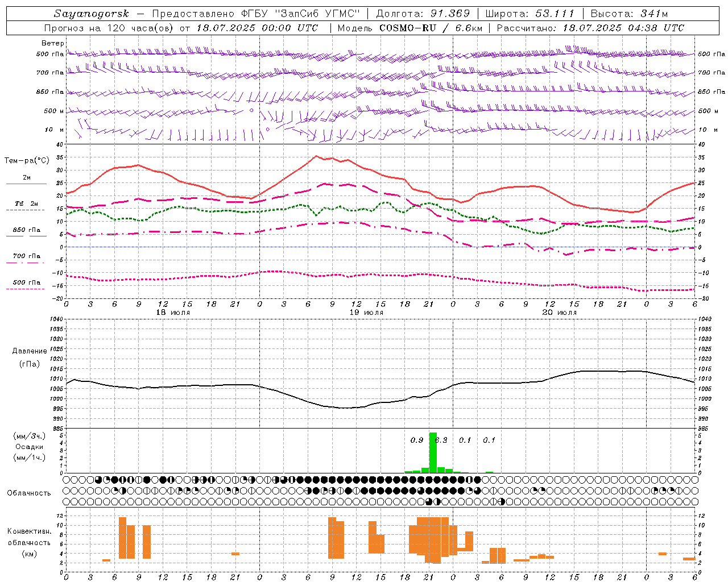Click the 'Осадки' precipitation label
728x582 pixels.
pos(30,447)
